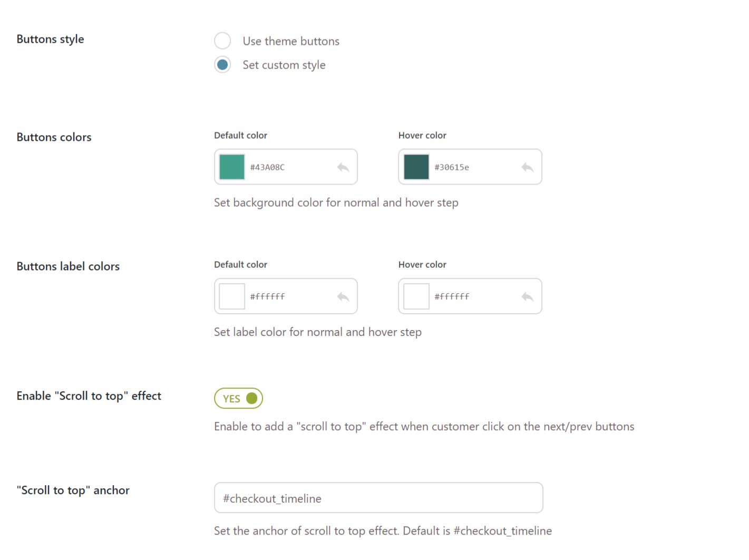Open the dark teal buttons hover swatch
The image size is (749, 560).
pos(416,167)
